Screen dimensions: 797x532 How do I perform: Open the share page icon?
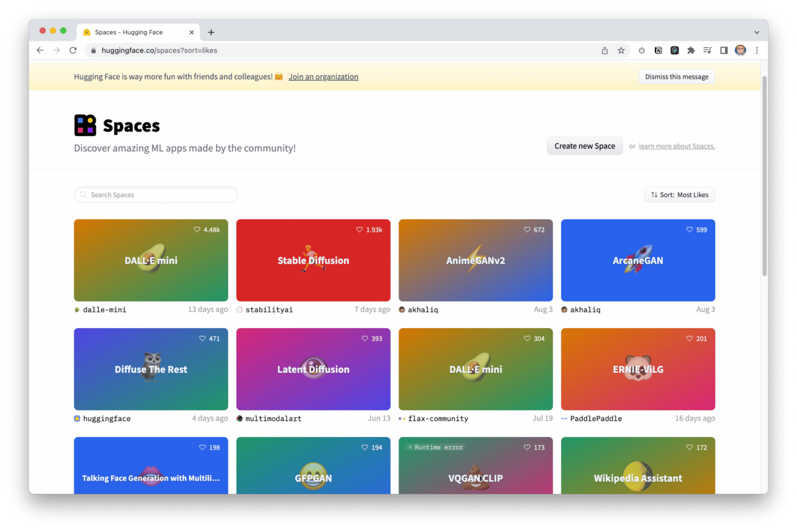[x=605, y=50]
